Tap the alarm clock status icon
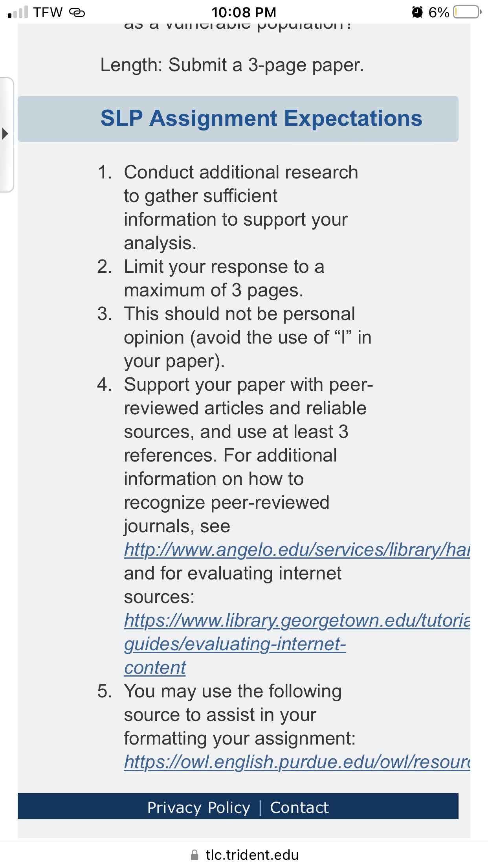This screenshot has height=868, width=488. pos(417,12)
